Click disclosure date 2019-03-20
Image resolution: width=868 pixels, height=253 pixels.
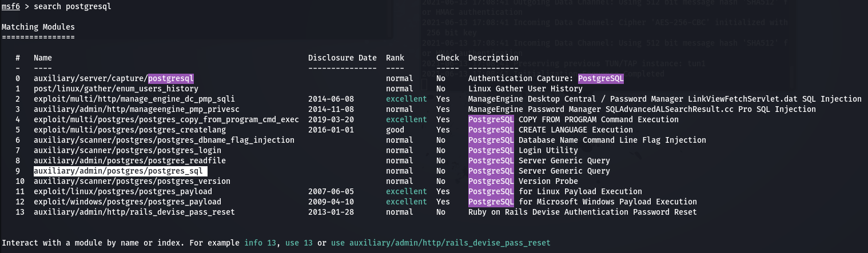pyautogui.click(x=331, y=119)
